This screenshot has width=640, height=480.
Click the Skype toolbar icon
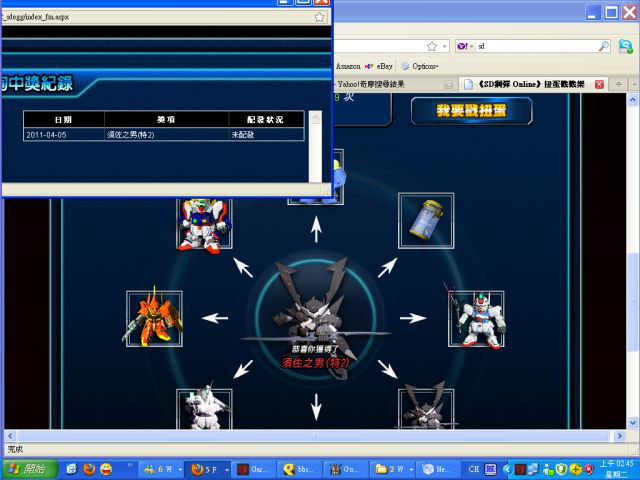625,46
